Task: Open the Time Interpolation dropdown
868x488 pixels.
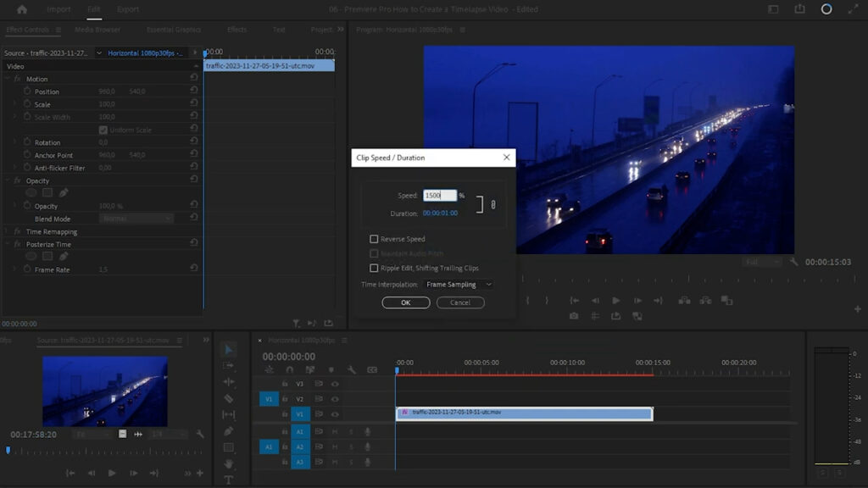Action: [x=459, y=285]
